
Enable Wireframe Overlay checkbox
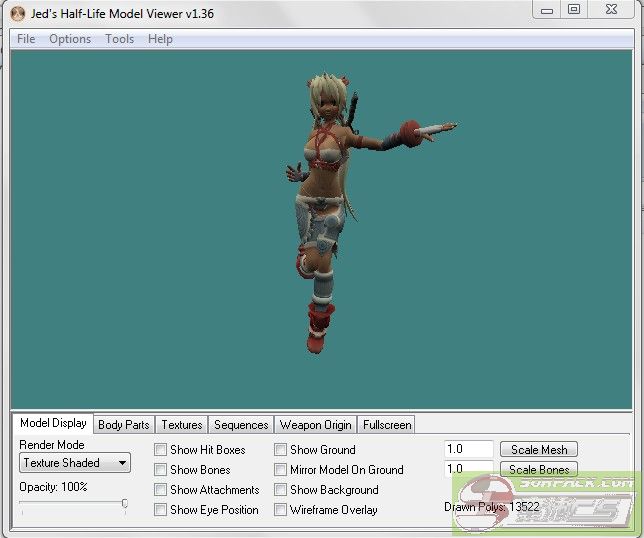point(280,510)
